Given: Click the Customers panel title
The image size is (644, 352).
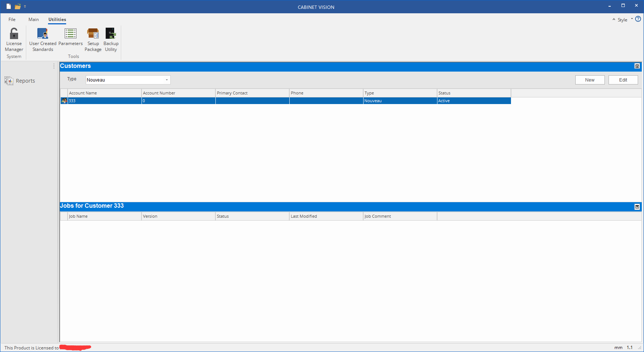Looking at the screenshot, I should 75,66.
